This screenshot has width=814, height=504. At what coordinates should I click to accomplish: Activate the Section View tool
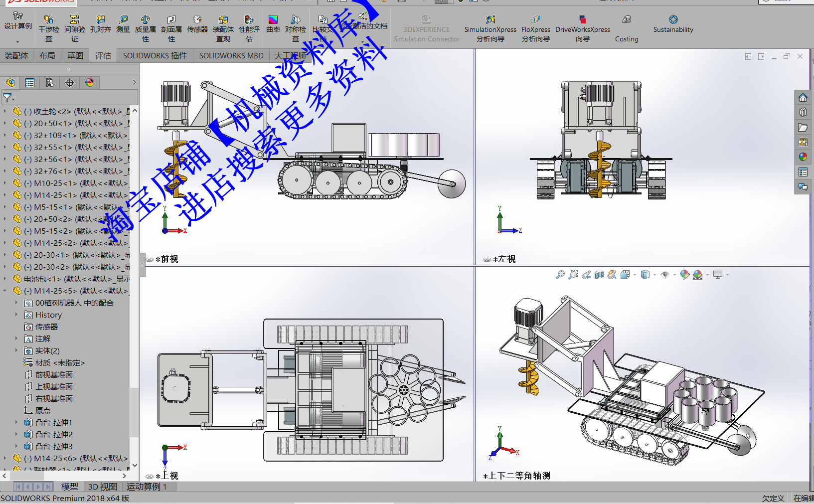click(599, 275)
